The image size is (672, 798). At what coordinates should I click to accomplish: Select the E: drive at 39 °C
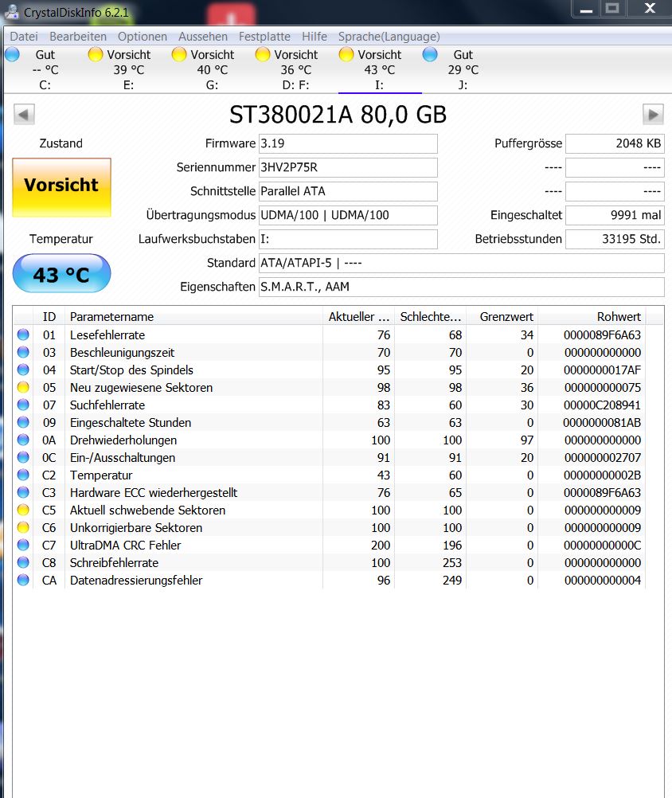pos(129,70)
